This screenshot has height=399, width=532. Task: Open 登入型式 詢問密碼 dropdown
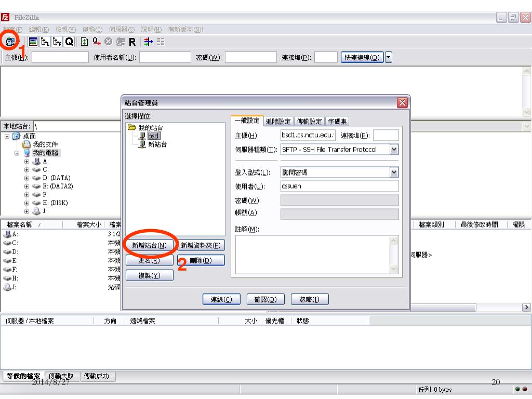click(394, 172)
